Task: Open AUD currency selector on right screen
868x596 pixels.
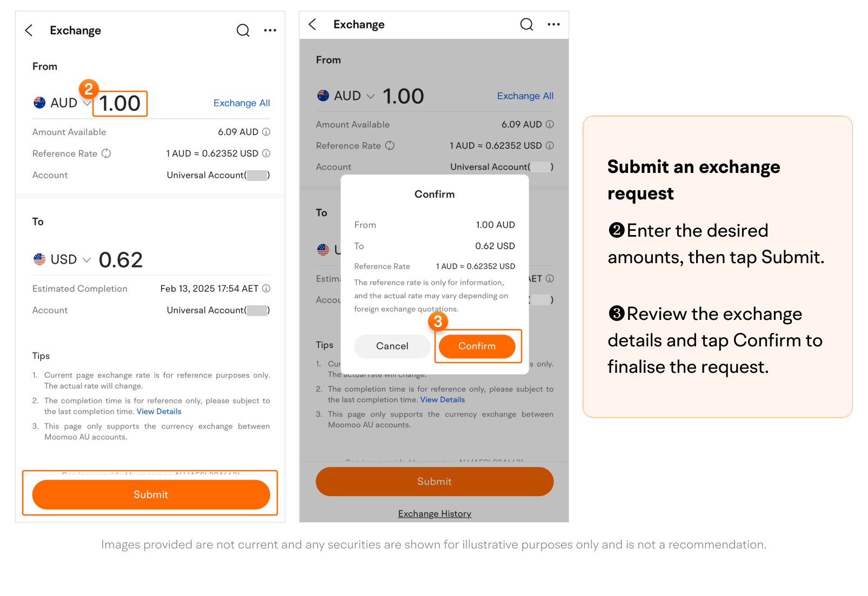Action: point(370,96)
